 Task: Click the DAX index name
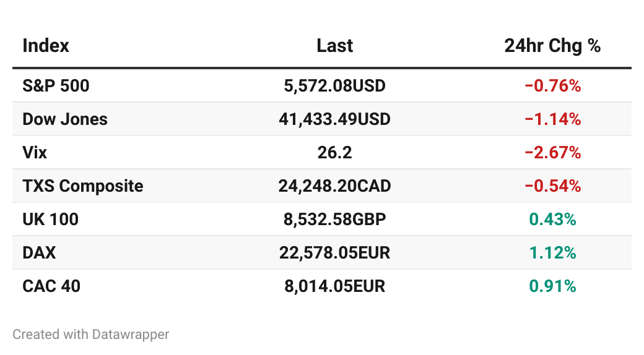point(39,253)
